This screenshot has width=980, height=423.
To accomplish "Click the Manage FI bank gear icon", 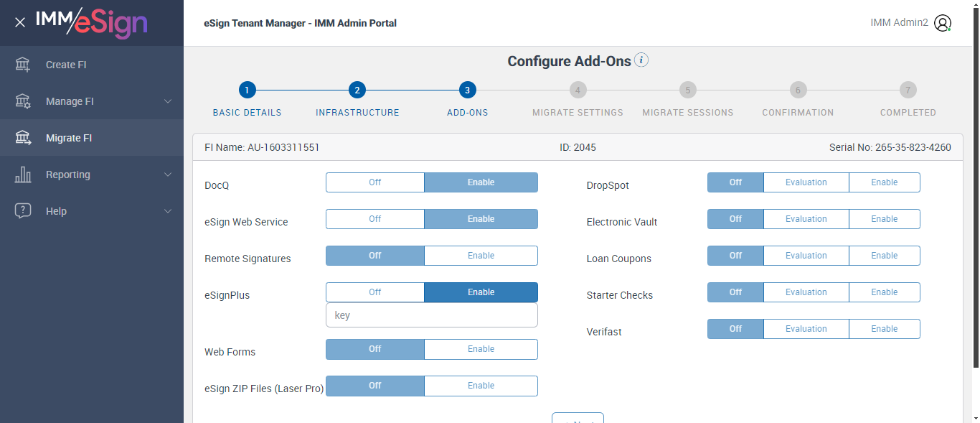I will click(x=23, y=101).
